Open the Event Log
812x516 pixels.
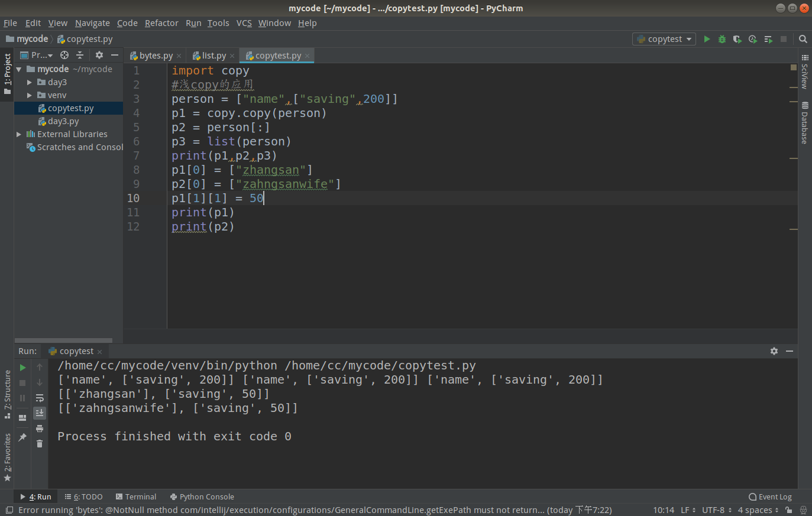pos(770,497)
